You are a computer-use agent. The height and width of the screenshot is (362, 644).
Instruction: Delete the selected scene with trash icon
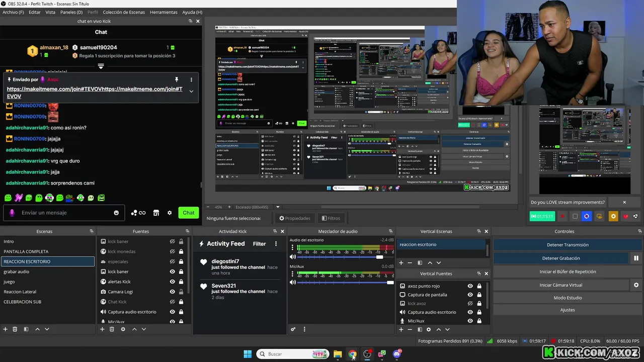(15, 329)
